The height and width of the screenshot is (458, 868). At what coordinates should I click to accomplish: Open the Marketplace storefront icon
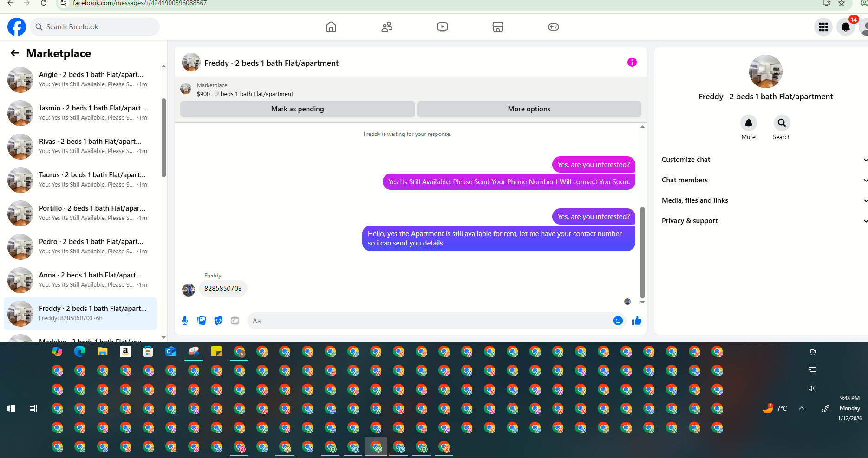pos(498,27)
